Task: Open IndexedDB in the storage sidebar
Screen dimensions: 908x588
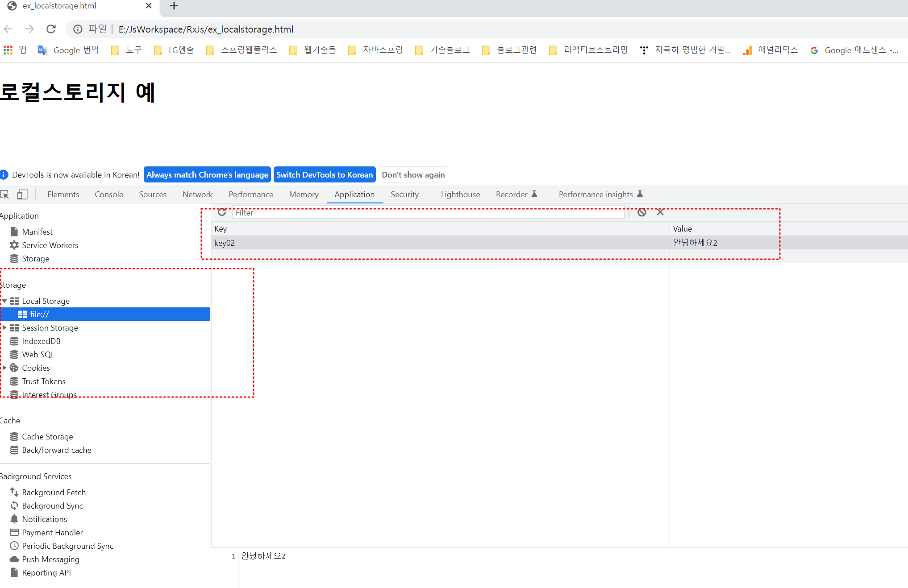Action: (x=41, y=341)
